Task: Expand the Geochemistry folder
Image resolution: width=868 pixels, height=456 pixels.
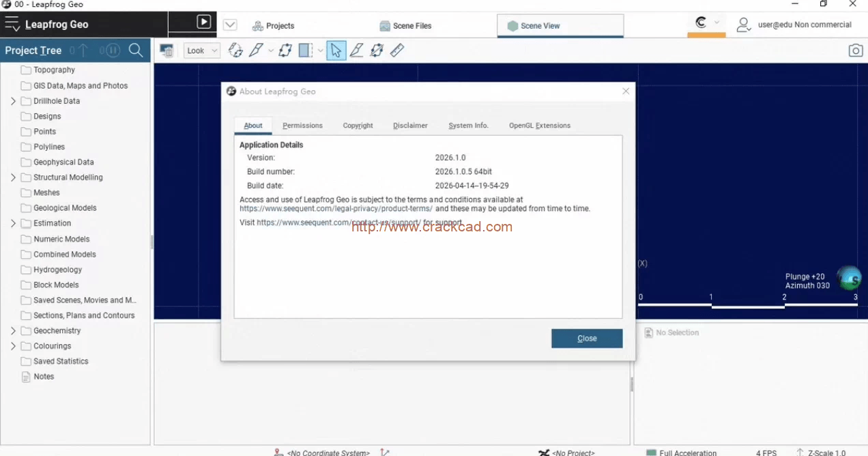Action: (x=13, y=331)
